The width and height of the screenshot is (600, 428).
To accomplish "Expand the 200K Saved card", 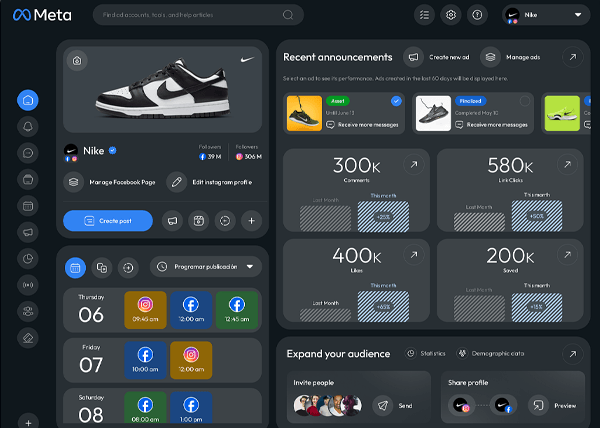I will click(567, 255).
